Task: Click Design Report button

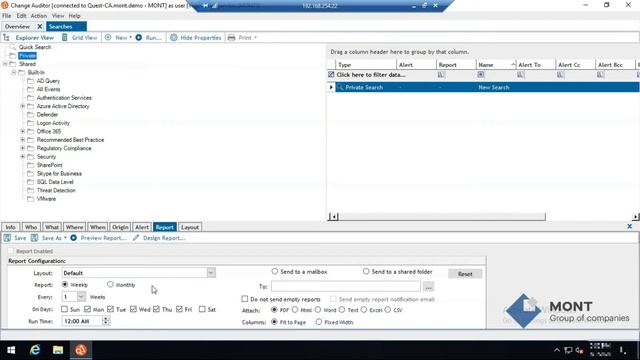Action: pos(159,238)
